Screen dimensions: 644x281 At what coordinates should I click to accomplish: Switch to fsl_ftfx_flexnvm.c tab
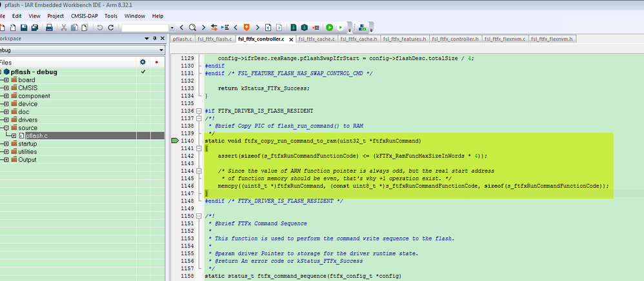505,39
